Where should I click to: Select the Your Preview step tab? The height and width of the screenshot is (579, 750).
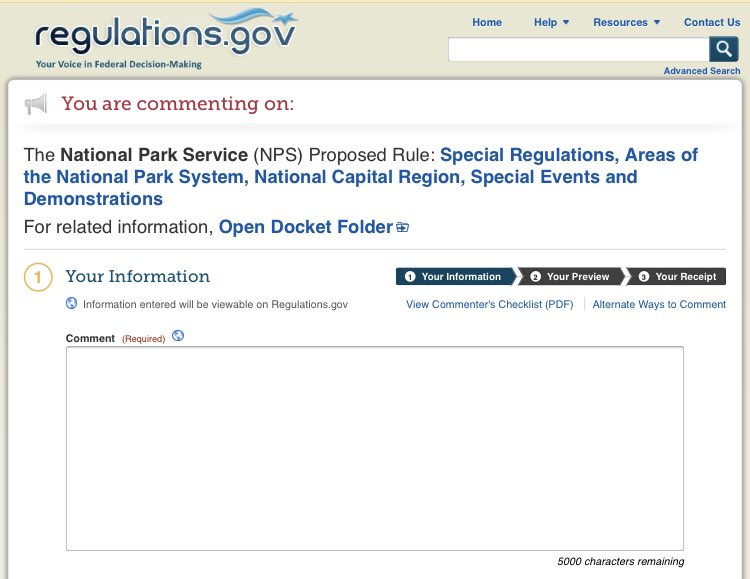572,277
